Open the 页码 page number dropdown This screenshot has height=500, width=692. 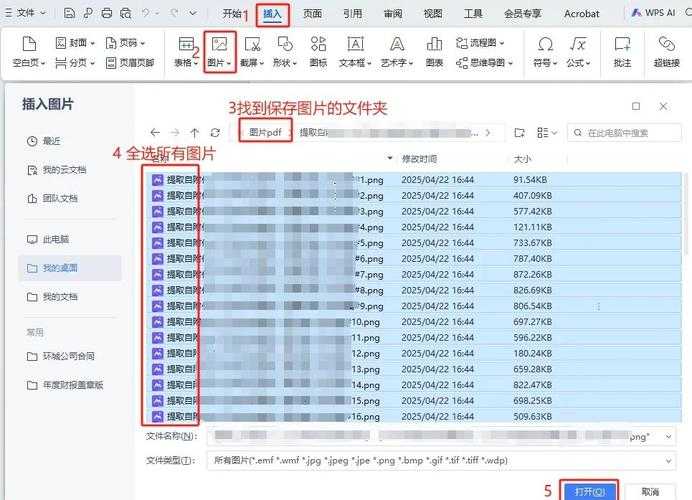click(125, 43)
